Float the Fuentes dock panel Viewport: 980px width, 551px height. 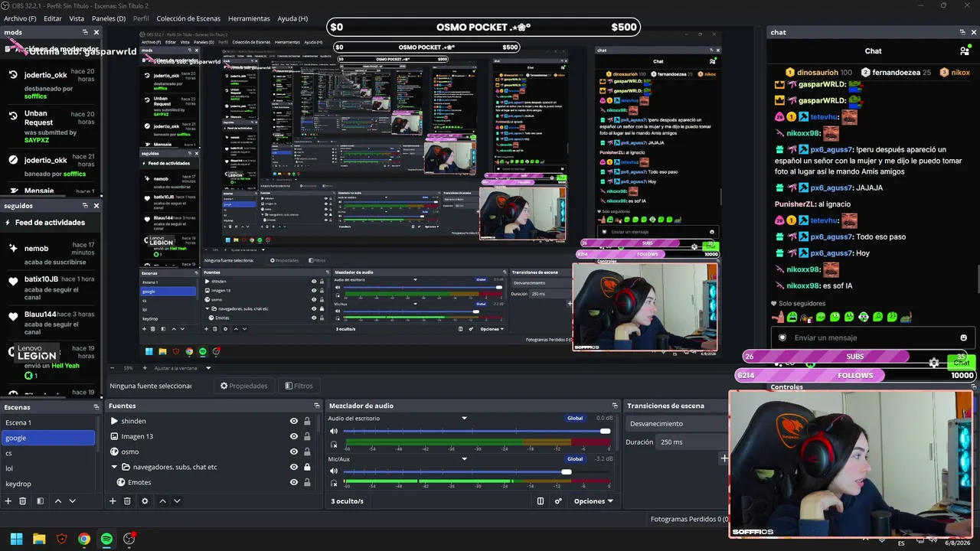317,406
